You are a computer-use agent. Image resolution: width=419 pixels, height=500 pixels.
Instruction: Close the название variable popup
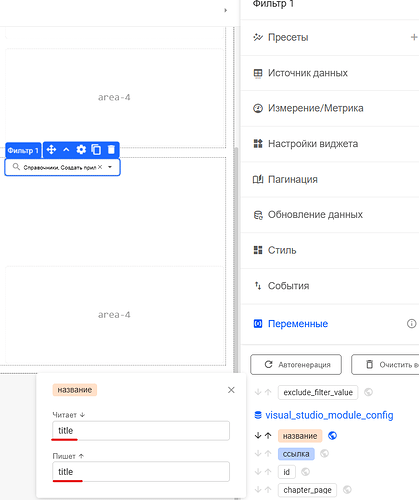231,390
